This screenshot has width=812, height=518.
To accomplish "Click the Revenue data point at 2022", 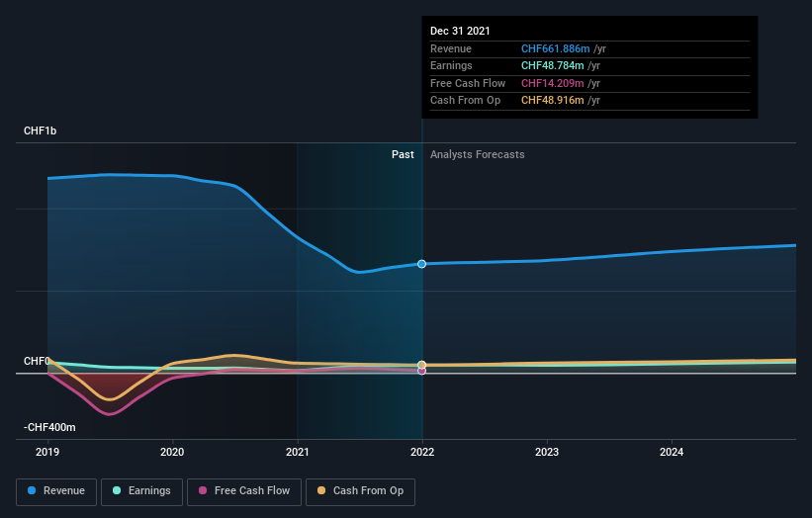I will 421,264.
